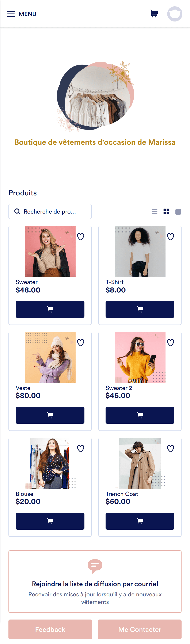Open the Veste product image
190x644 pixels.
(50, 357)
